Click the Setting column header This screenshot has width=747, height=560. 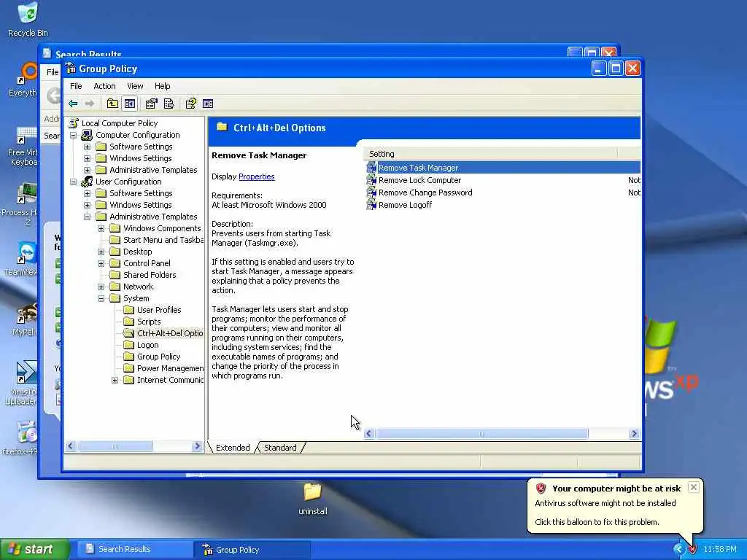[x=491, y=154]
